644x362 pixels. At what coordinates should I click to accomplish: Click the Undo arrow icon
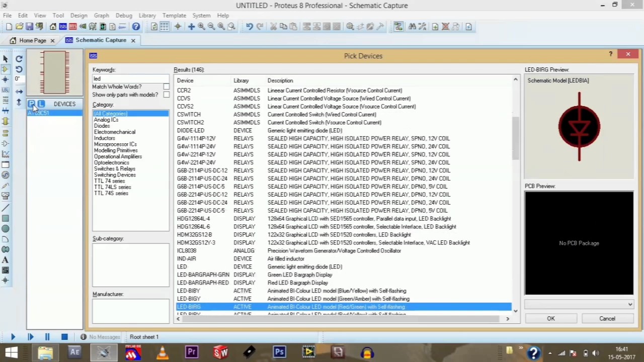[250, 27]
